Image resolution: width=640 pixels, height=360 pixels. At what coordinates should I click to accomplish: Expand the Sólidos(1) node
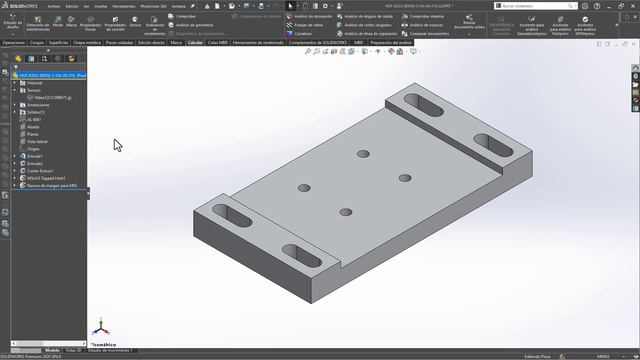click(x=15, y=112)
